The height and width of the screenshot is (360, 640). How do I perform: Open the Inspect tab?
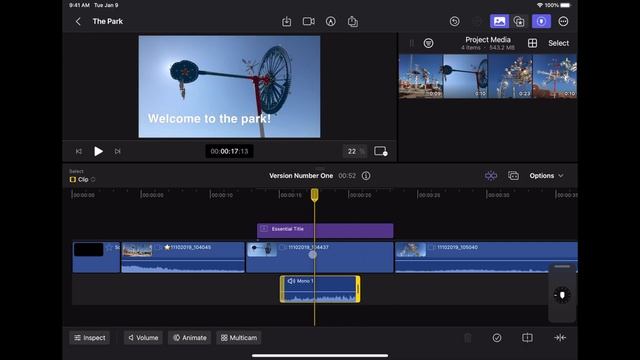coord(90,338)
